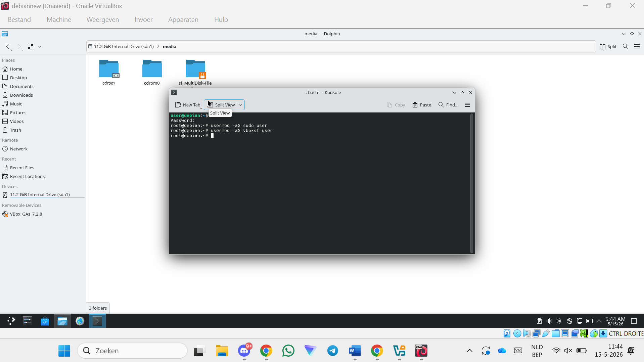The height and width of the screenshot is (362, 644).
Task: Open Network under Remote
Action: point(19,149)
